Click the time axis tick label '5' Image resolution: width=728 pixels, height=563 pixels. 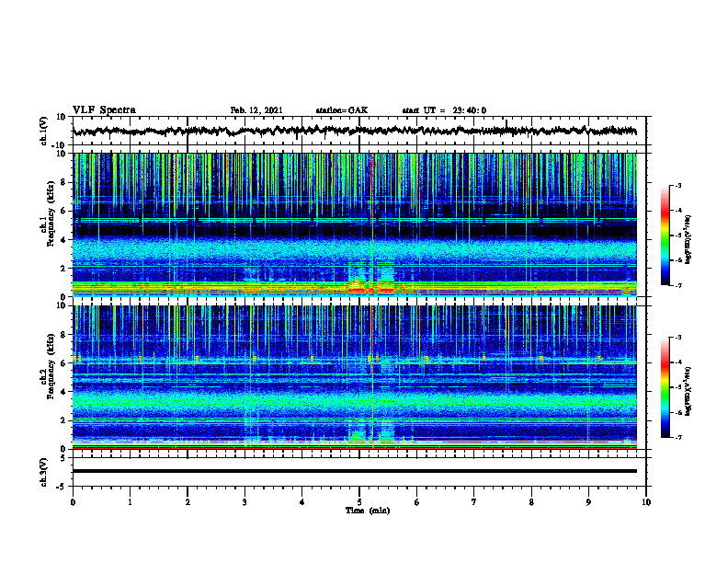359,502
